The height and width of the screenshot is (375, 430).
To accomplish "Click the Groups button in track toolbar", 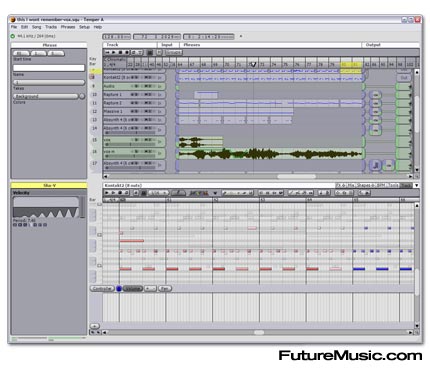I will 173,52.
